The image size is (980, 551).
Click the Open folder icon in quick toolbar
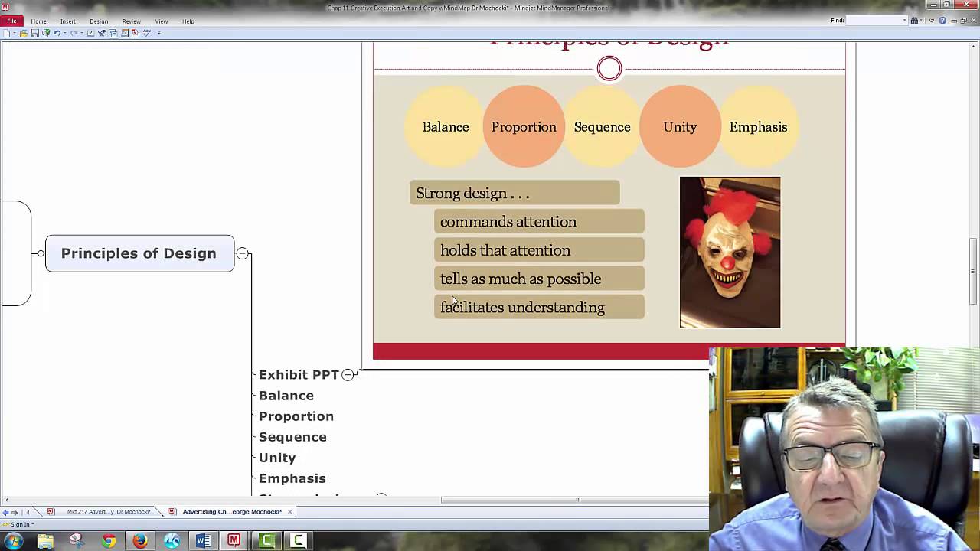tap(24, 33)
